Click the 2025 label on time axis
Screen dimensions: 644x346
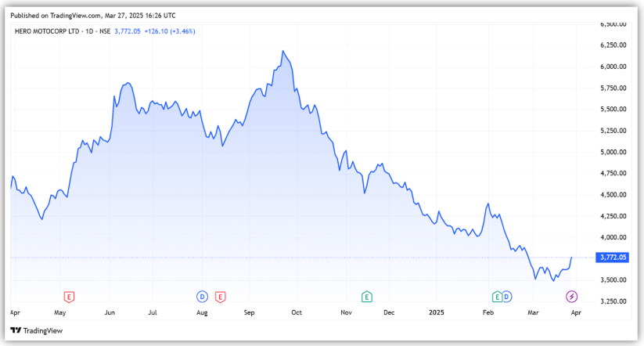pos(437,312)
